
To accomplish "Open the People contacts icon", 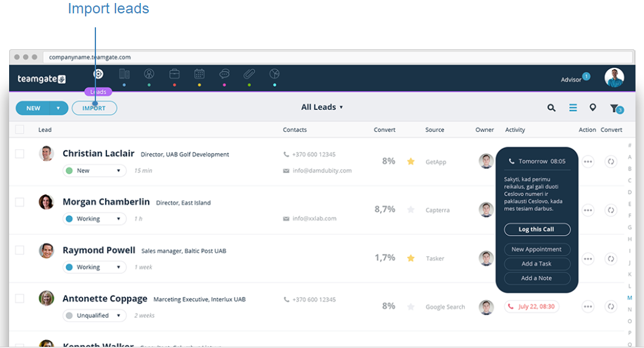I will pos(149,74).
